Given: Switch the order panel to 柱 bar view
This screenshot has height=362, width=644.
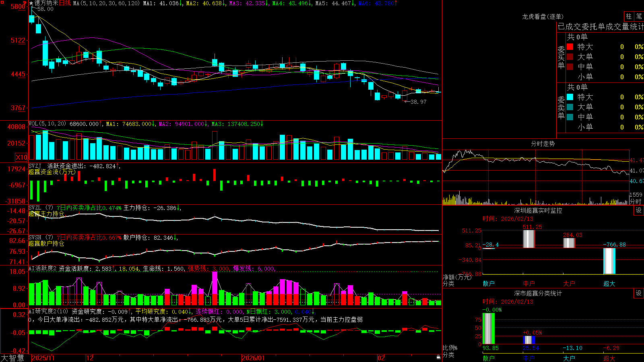Looking at the screenshot, I should (629, 16).
